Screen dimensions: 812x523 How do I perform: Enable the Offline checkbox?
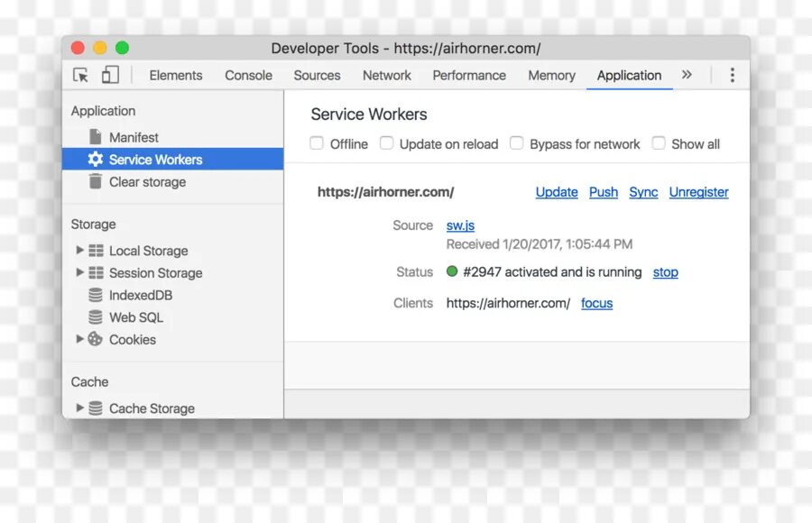(317, 142)
